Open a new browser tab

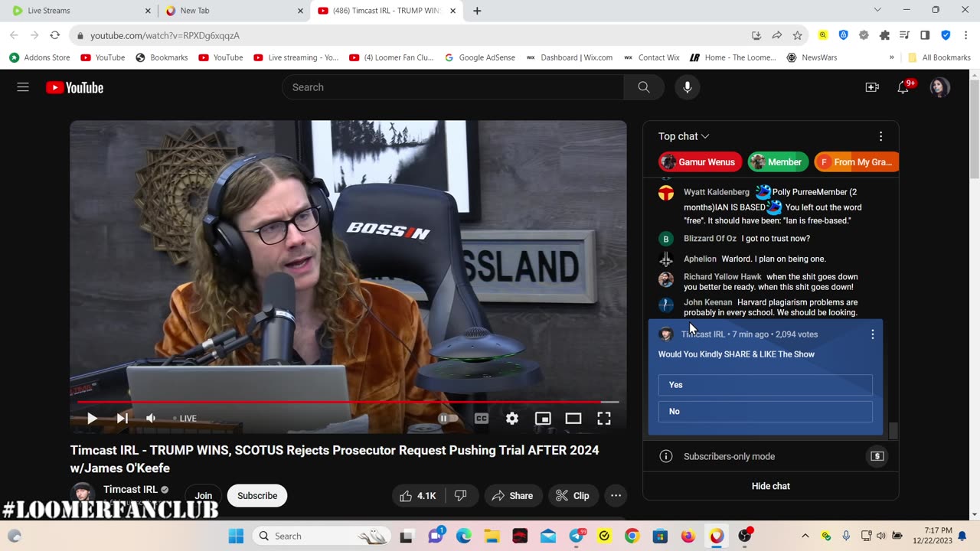click(x=477, y=11)
